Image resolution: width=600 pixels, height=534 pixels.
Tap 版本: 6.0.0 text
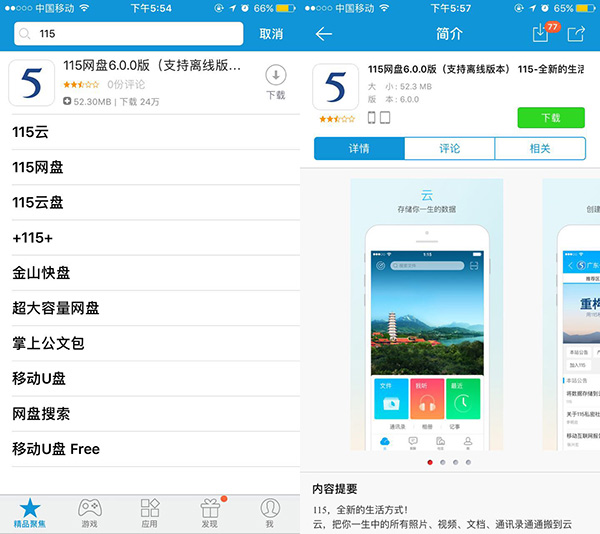tap(393, 99)
